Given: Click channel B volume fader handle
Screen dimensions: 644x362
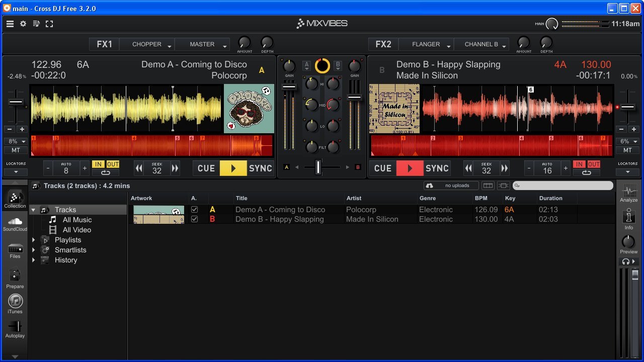Looking at the screenshot, I should [355, 98].
